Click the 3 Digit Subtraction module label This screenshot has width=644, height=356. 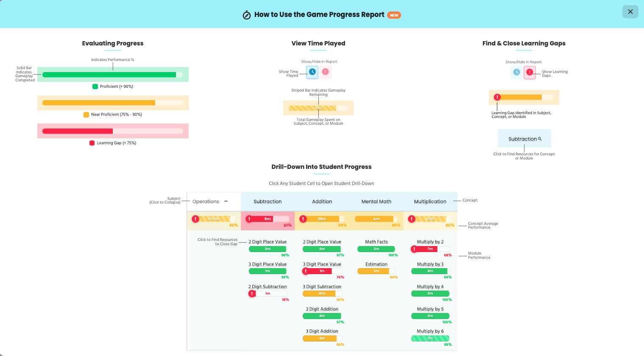tap(322, 287)
